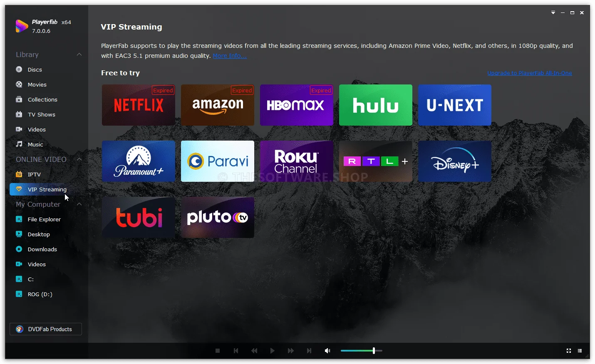
Task: Open the More Info link
Action: [x=230, y=56]
